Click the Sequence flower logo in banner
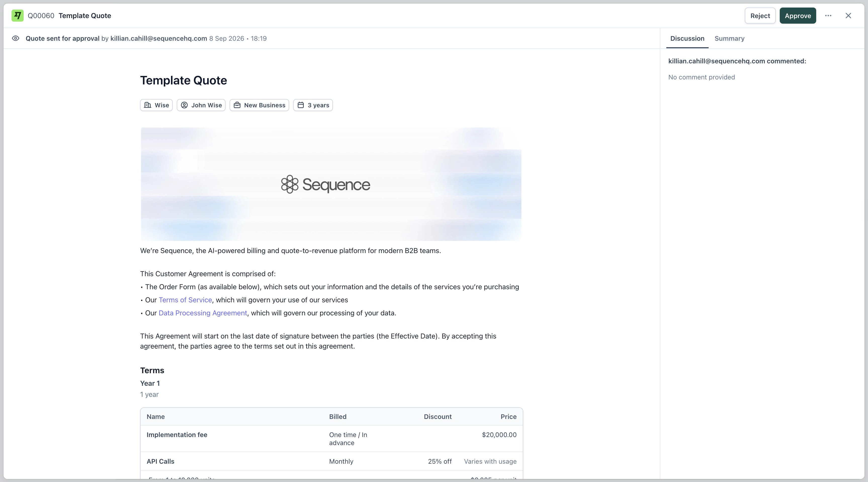The height and width of the screenshot is (482, 868). pyautogui.click(x=290, y=184)
